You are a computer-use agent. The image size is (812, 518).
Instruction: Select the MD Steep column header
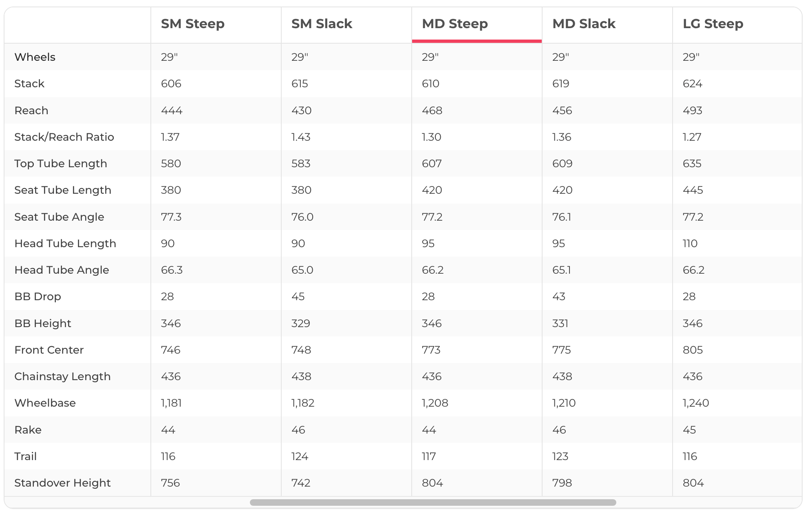click(455, 24)
